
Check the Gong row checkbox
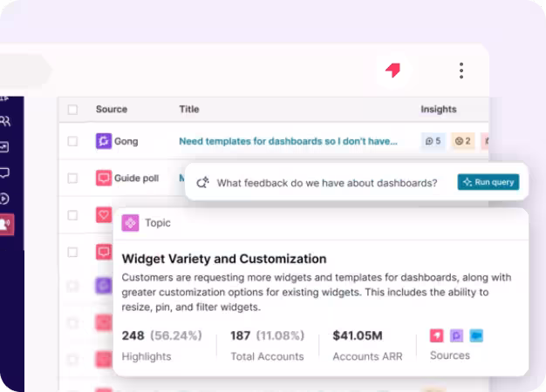tap(72, 141)
